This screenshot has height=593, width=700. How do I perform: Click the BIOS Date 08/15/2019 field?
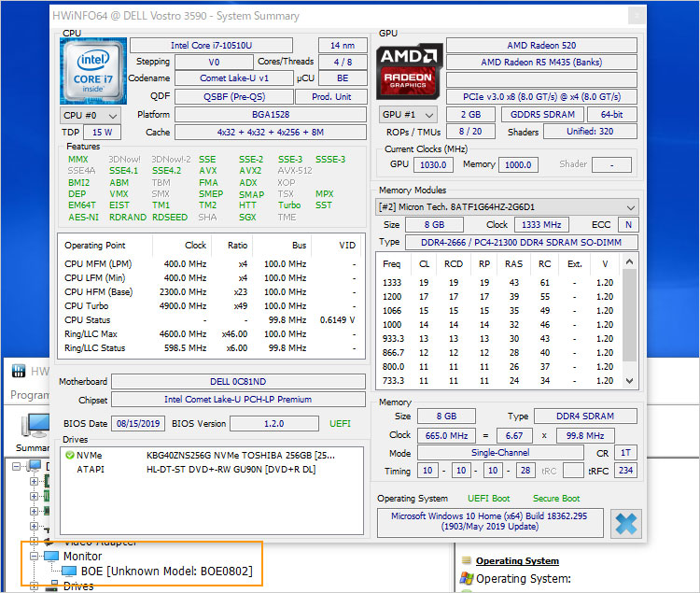point(138,423)
